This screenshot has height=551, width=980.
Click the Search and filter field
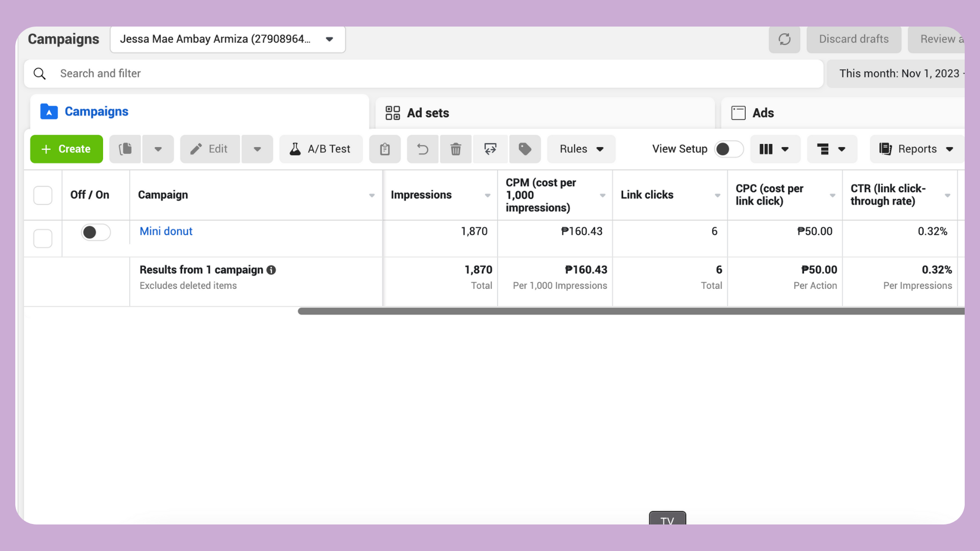[x=424, y=73]
